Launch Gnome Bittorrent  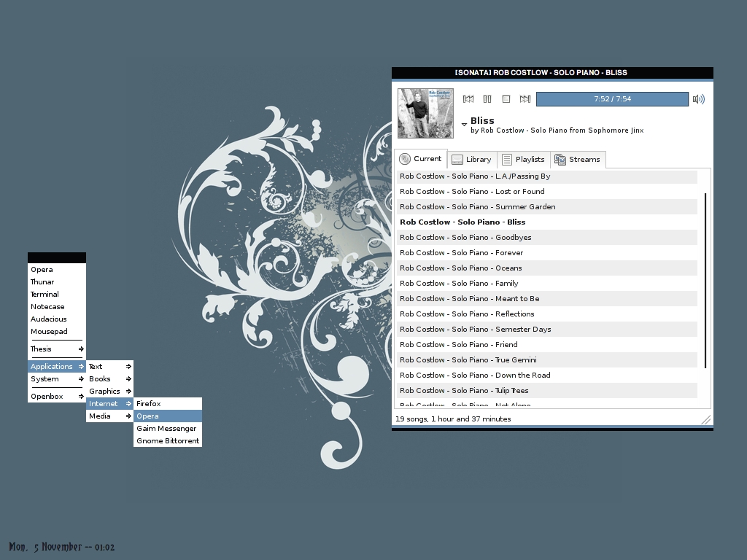tap(168, 441)
